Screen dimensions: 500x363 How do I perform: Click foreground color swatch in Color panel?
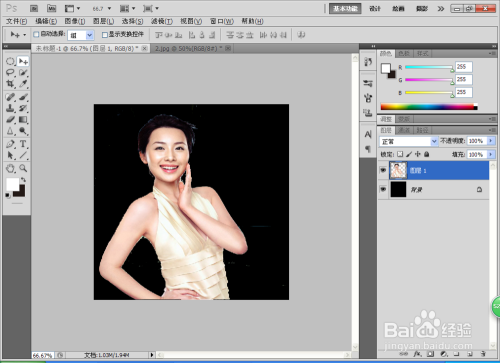(386, 68)
